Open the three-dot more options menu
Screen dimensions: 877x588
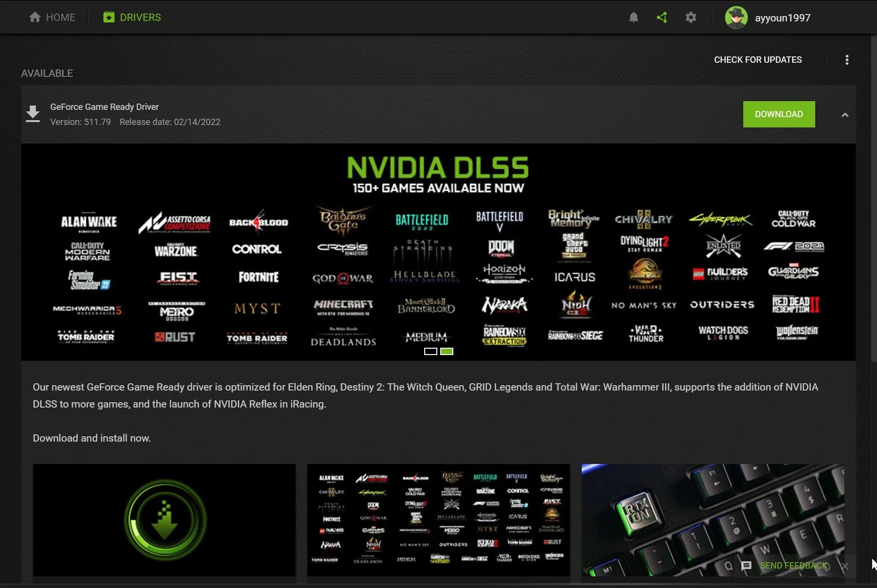click(x=847, y=60)
